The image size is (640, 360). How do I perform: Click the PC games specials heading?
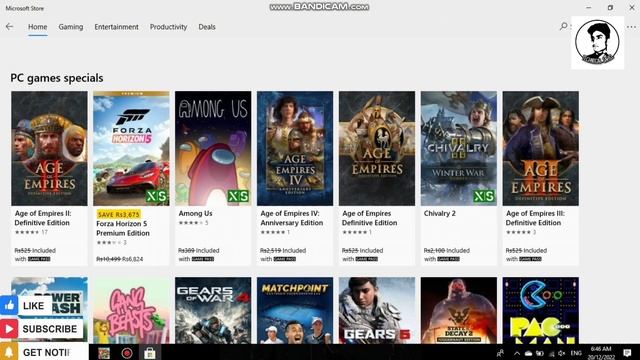tap(57, 78)
